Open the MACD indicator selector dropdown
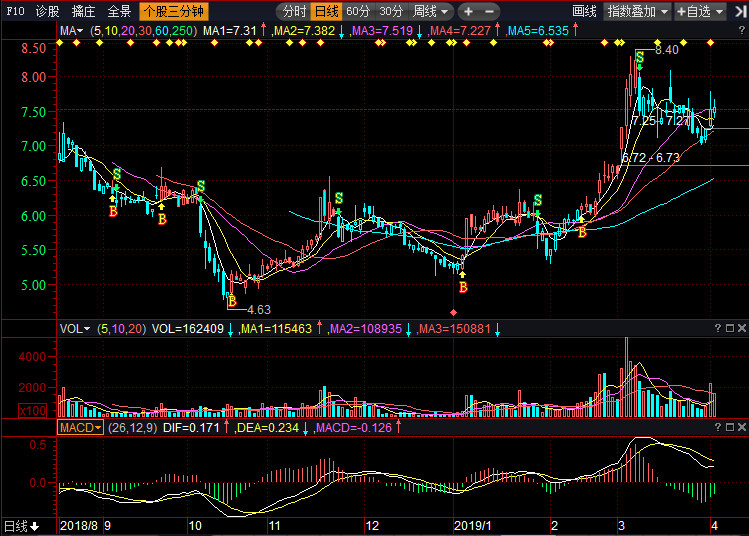The height and width of the screenshot is (536, 749). point(81,427)
